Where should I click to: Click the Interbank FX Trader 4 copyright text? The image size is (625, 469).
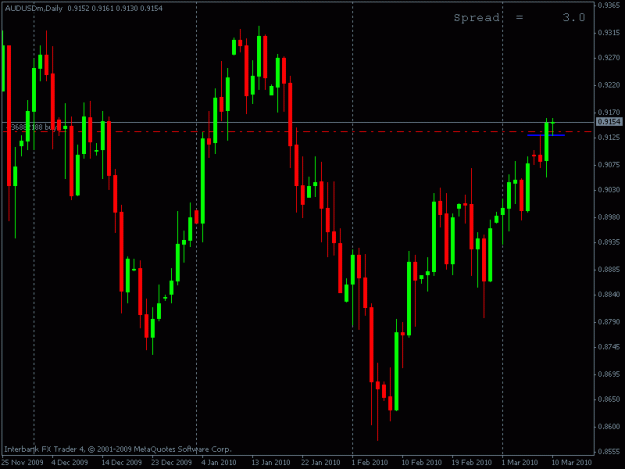pyautogui.click(x=118, y=449)
